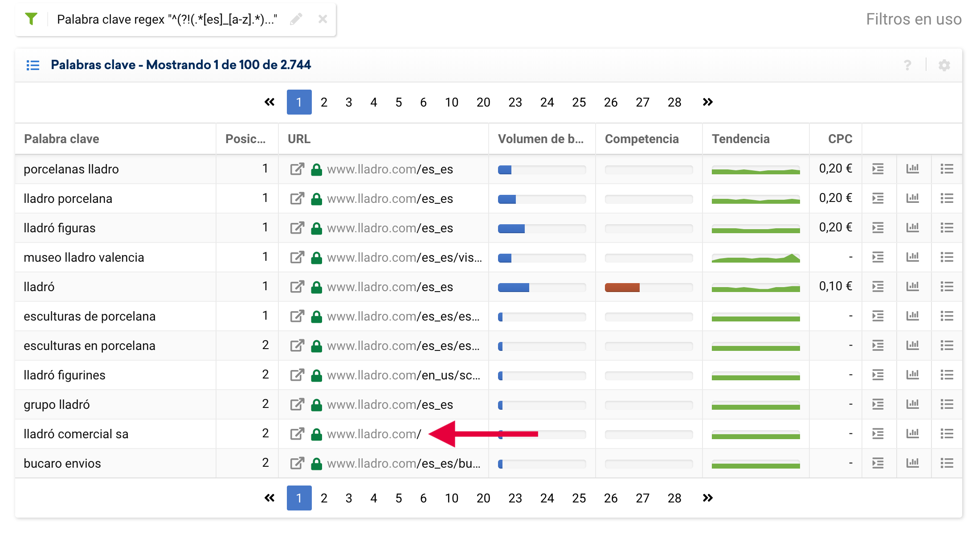
Task: Select keyword 'porcelanas lladro'
Action: [x=71, y=169]
